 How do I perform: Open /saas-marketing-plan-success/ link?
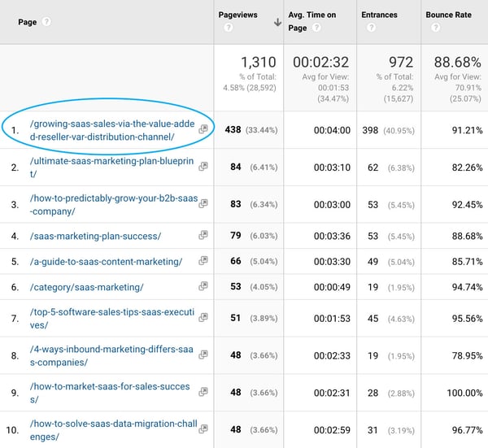tap(95, 236)
